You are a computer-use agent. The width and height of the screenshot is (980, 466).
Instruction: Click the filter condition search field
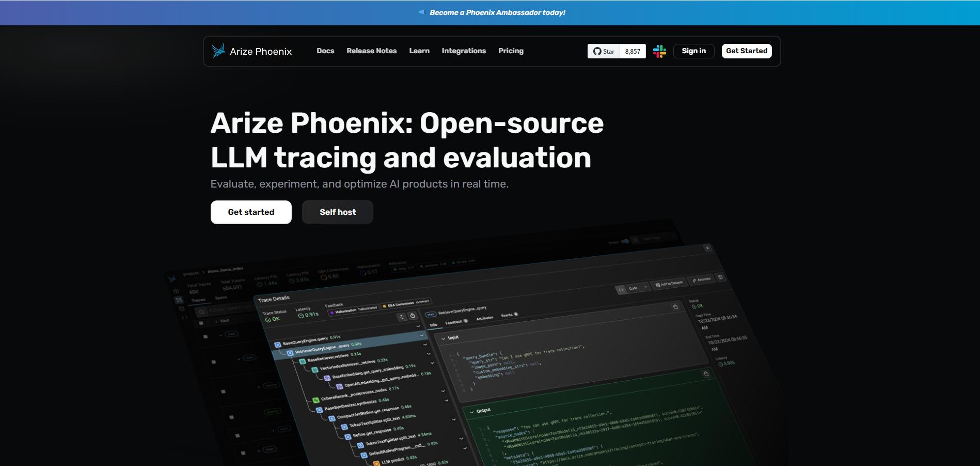(222, 310)
